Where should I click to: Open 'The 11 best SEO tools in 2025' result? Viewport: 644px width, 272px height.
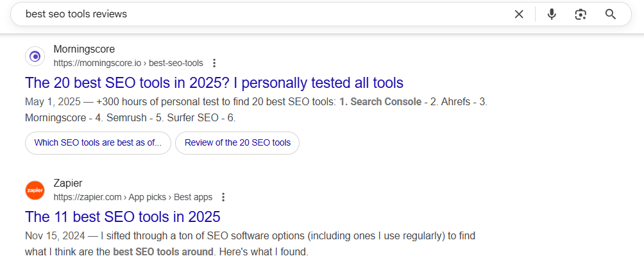123,217
